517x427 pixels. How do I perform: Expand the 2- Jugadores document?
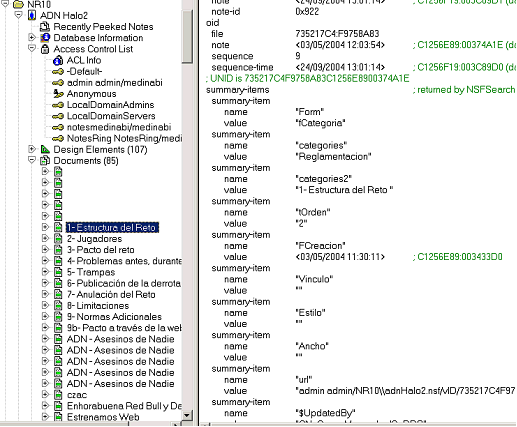45,238
